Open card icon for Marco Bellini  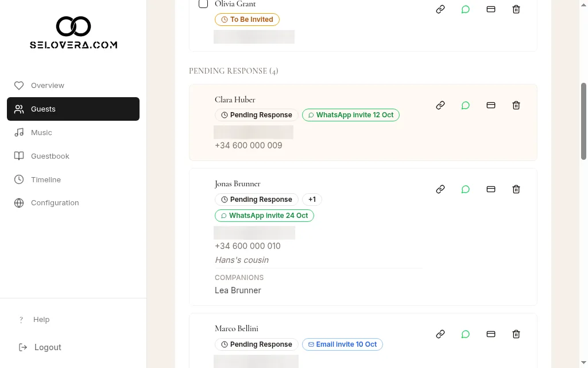[491, 334]
